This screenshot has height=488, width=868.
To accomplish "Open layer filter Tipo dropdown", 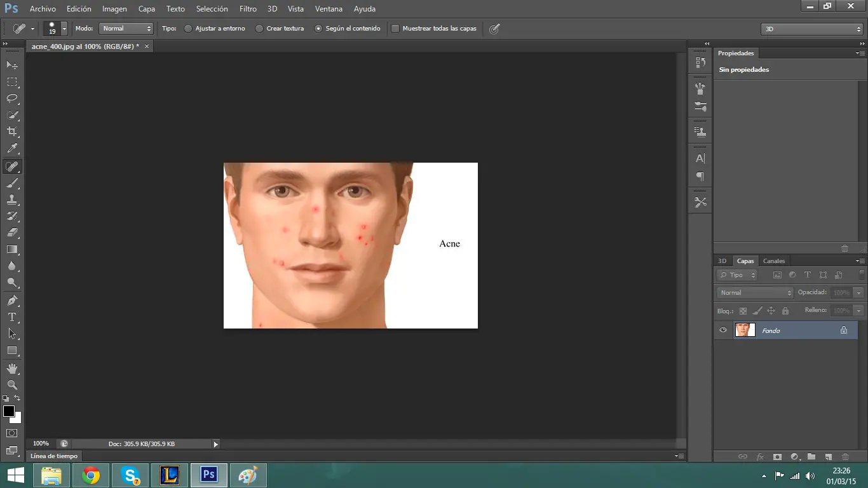I will 737,275.
